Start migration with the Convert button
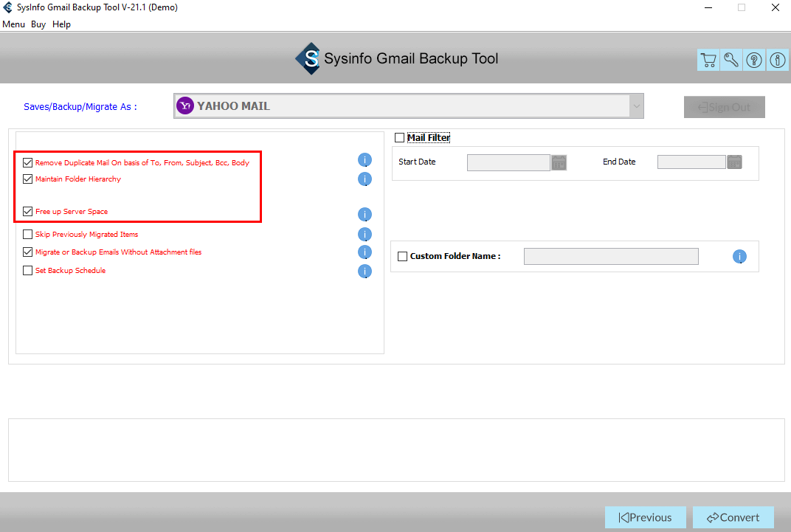 tap(733, 517)
